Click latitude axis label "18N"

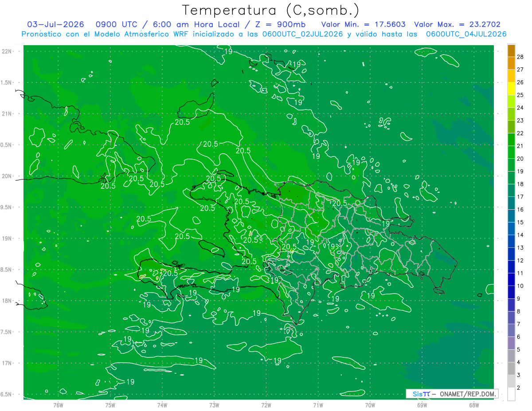coord(8,301)
